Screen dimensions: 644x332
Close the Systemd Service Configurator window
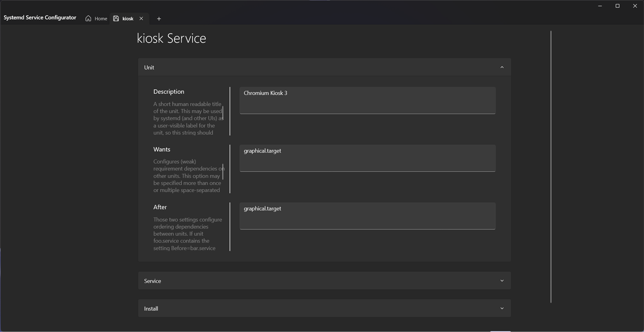pos(635,6)
